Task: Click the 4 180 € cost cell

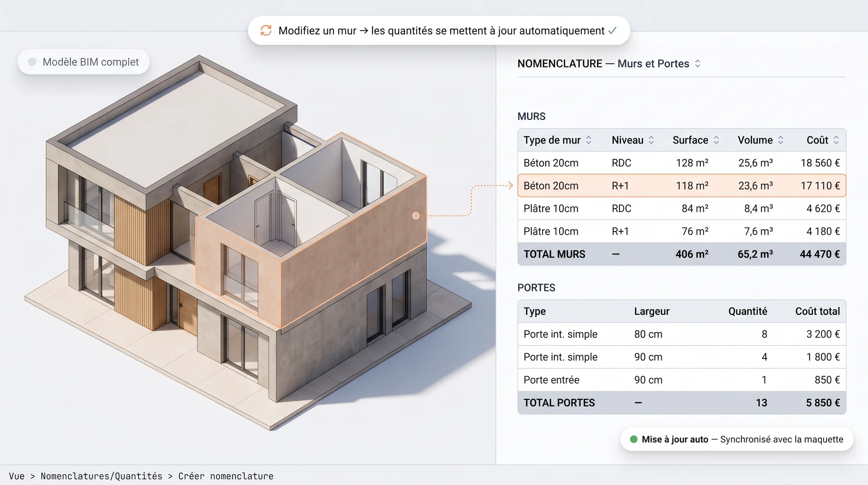Action: (x=823, y=231)
